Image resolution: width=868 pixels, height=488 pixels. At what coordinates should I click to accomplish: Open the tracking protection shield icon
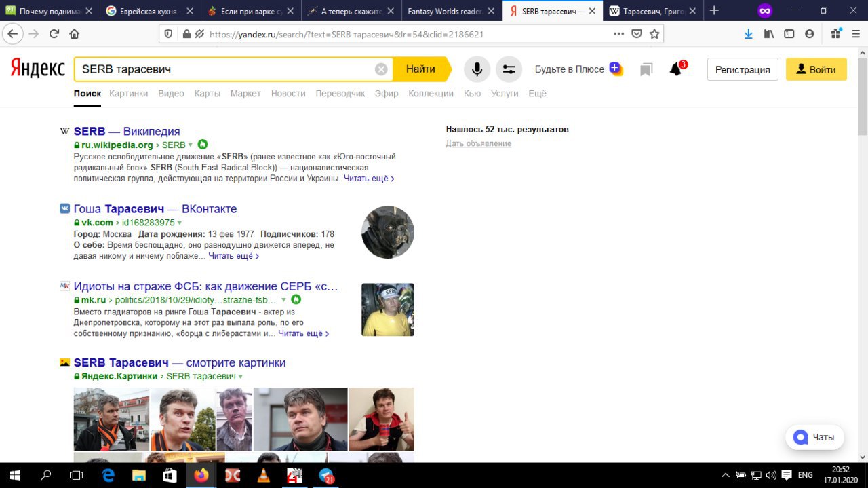(169, 34)
